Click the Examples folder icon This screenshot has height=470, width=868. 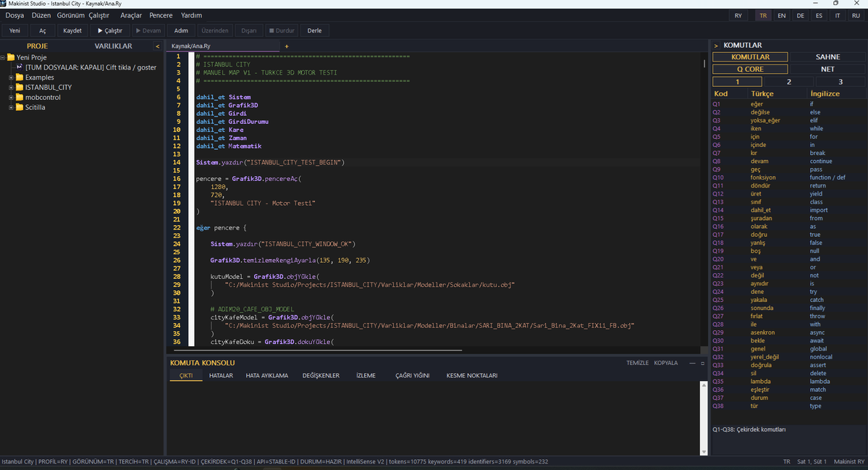[20, 77]
